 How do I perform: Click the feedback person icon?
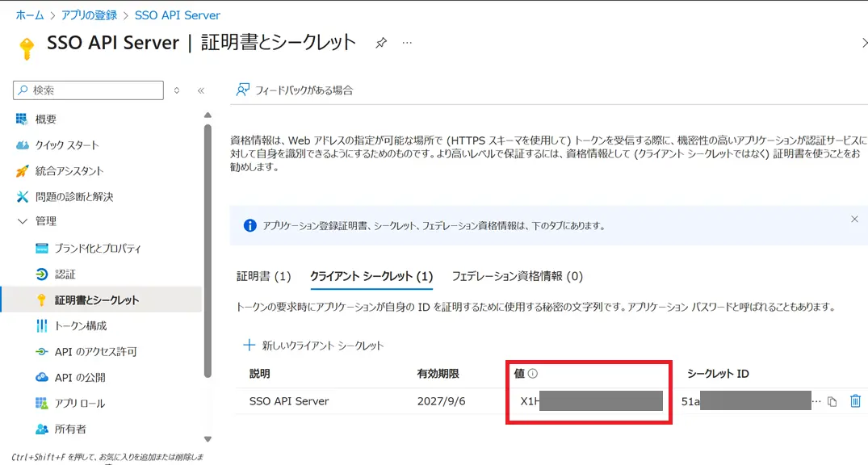coord(242,90)
